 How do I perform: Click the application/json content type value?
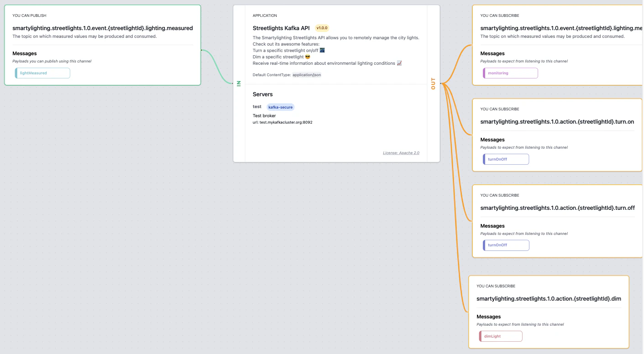click(307, 75)
